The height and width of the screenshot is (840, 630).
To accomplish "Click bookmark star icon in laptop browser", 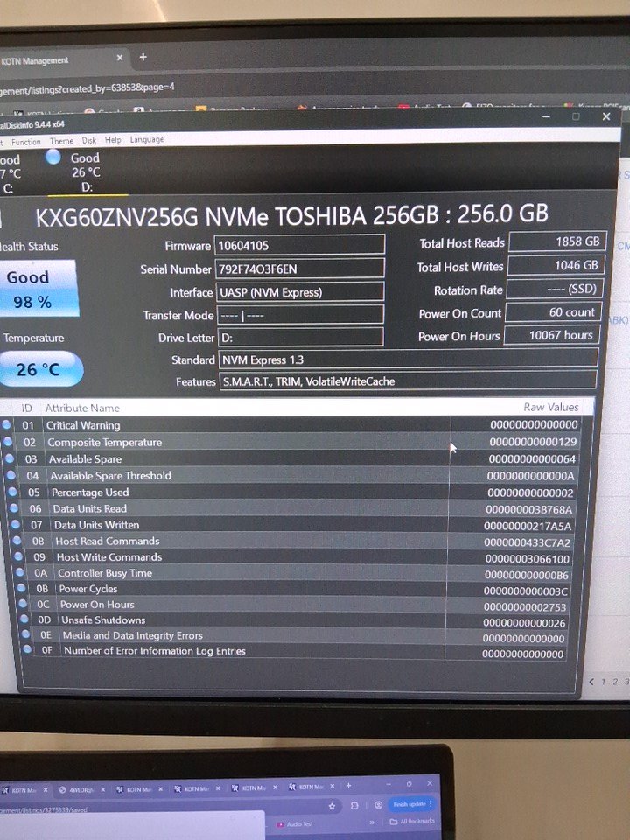I will click(332, 805).
